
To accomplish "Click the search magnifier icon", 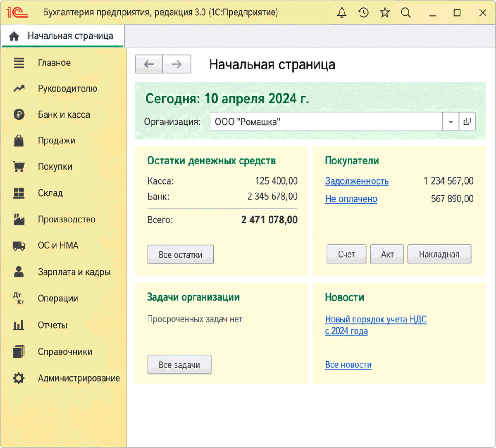I will click(406, 13).
